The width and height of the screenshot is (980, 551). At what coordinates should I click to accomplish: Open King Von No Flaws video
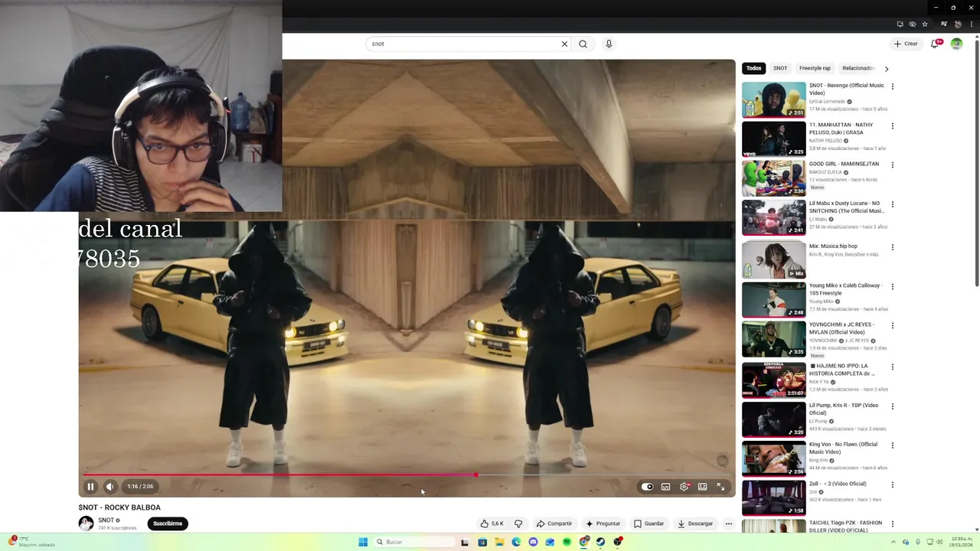click(x=774, y=458)
